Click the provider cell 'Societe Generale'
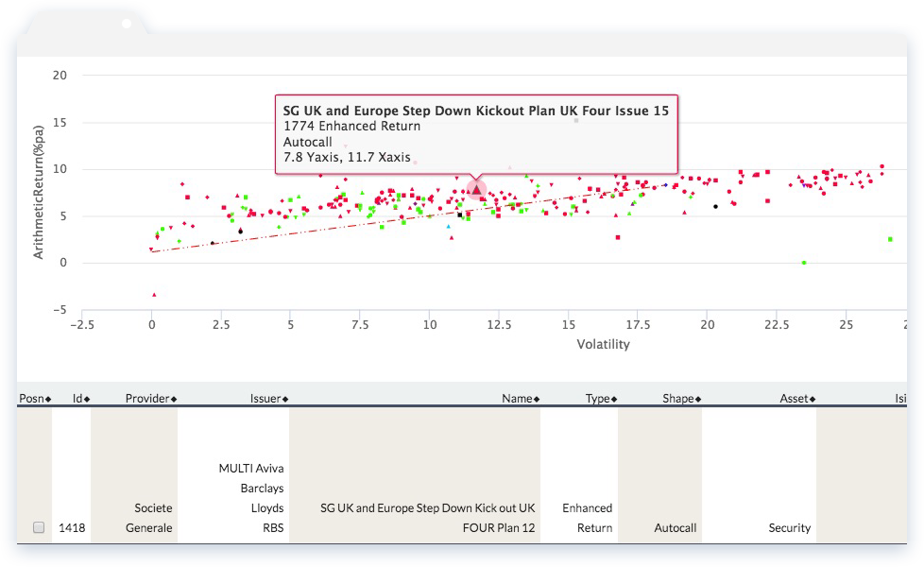924x567 pixels. 149,518
